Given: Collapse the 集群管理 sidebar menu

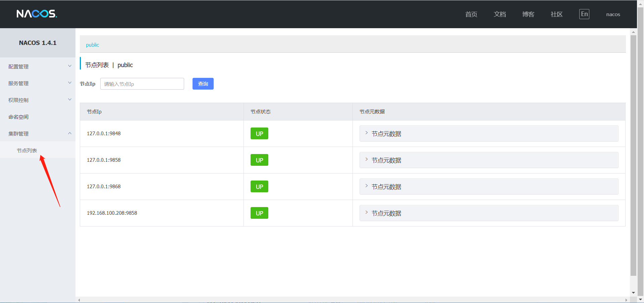Looking at the screenshot, I should (38, 134).
